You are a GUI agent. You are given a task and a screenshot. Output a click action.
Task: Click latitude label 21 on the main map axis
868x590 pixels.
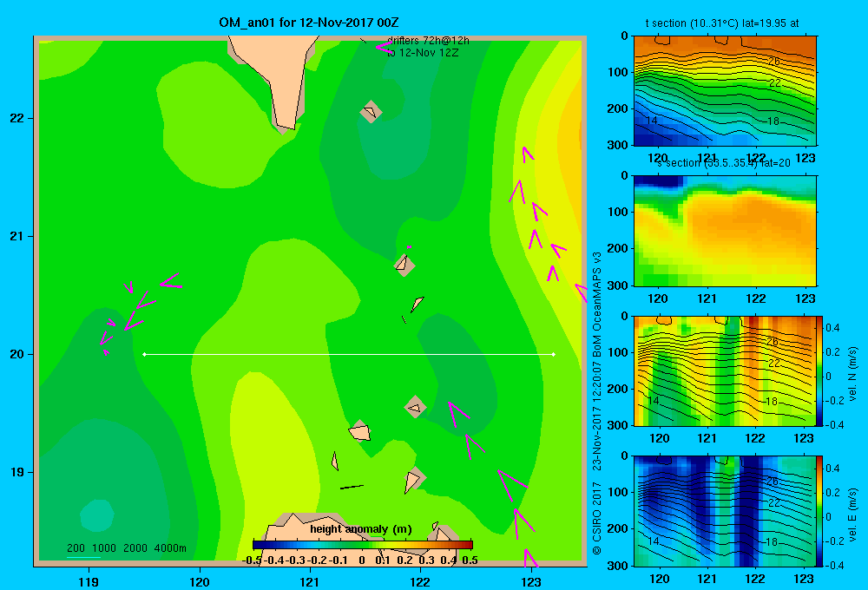(x=17, y=236)
